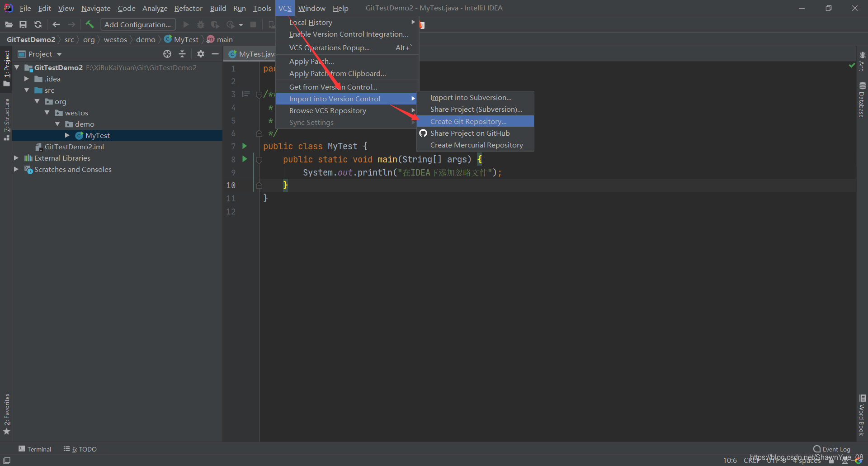Click the run gutter arrow at line 8
The image size is (868, 466).
245,159
